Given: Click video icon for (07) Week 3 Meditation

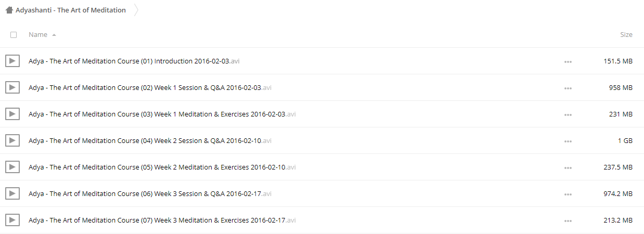Looking at the screenshot, I should (x=12, y=220).
